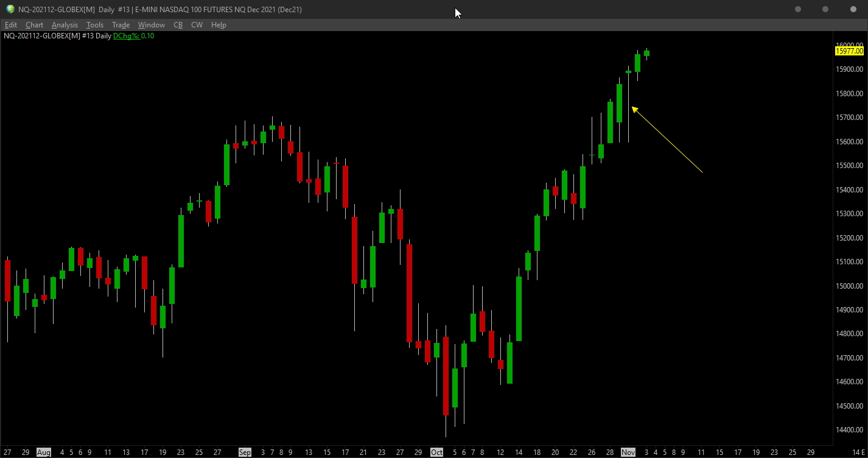Click the 15000.00 price scale label

click(850, 286)
